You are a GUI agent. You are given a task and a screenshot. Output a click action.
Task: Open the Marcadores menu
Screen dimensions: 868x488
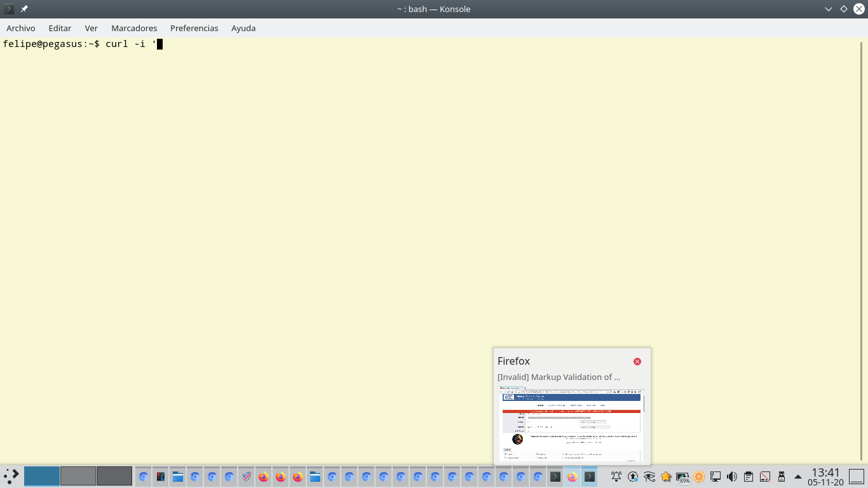point(134,28)
